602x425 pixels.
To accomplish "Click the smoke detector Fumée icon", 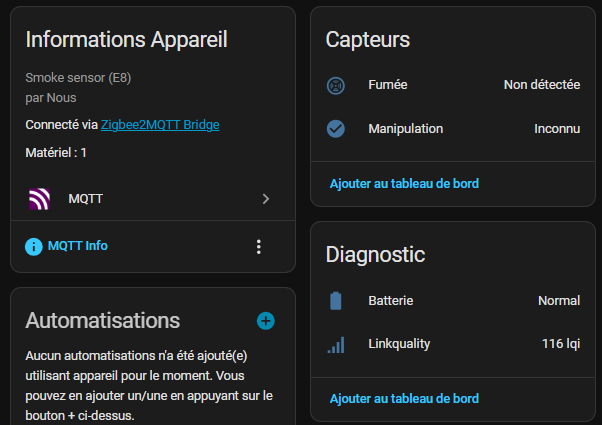I will coord(336,85).
